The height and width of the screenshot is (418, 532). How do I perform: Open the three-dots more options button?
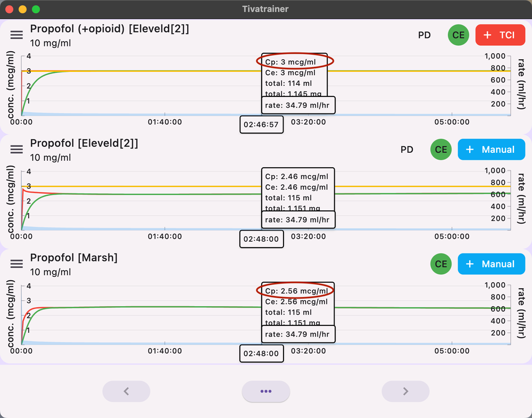266,391
